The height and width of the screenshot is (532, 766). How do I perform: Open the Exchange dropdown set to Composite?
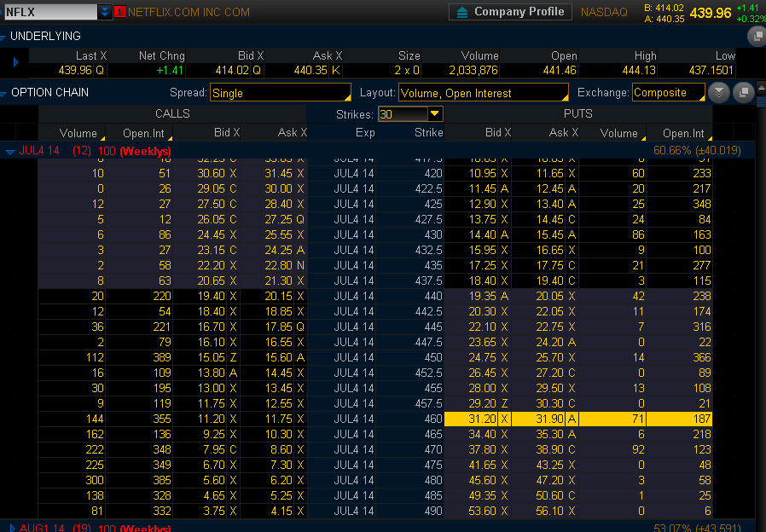point(668,93)
